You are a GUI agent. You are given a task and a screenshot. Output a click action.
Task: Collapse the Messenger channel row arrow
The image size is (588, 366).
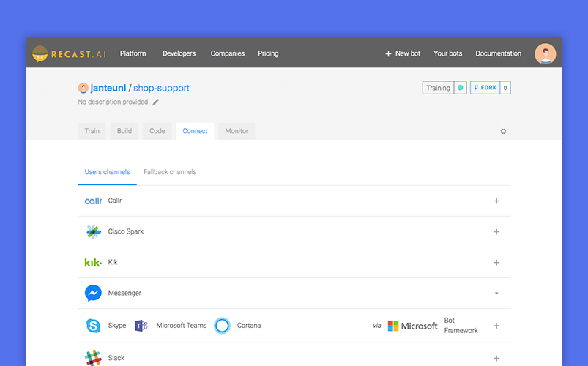(x=496, y=294)
